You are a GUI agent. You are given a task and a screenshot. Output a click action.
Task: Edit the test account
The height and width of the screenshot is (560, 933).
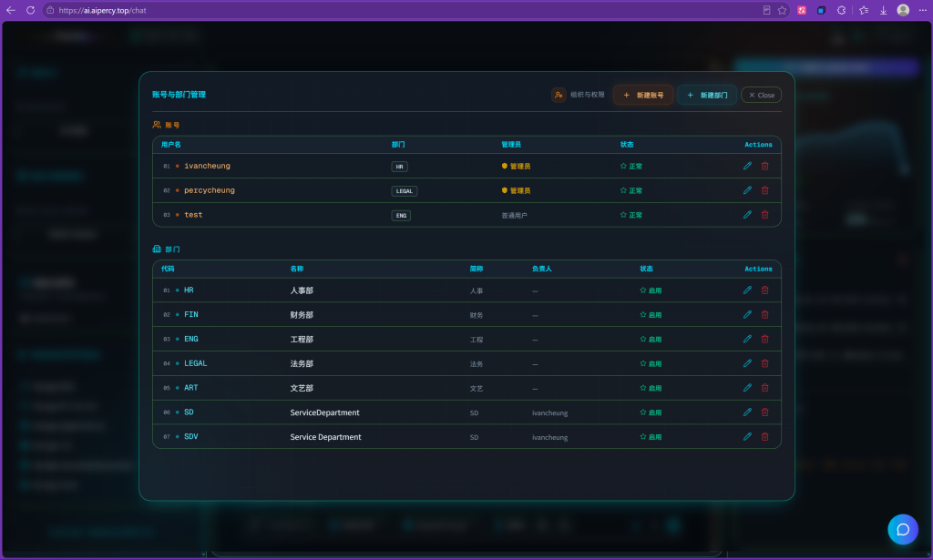747,215
